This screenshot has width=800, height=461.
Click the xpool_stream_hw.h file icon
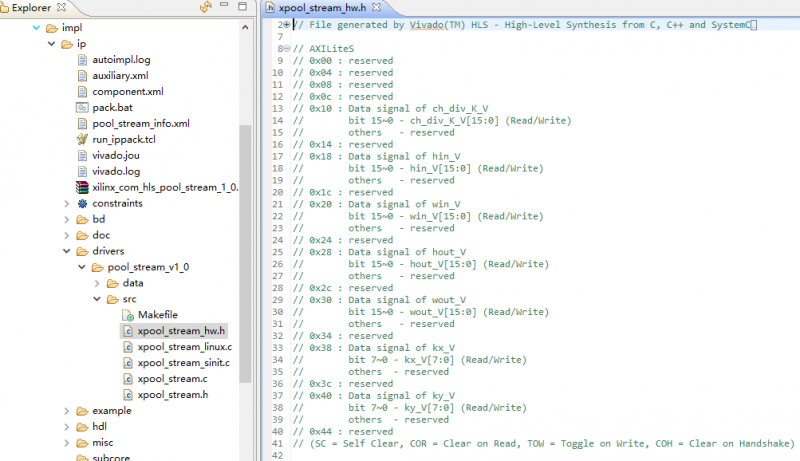(128, 331)
